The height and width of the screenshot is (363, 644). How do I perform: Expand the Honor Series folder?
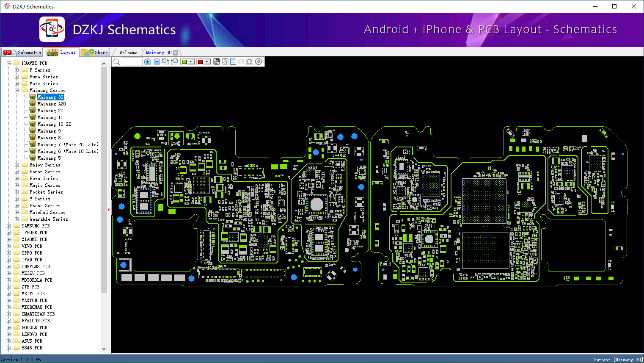coord(17,172)
